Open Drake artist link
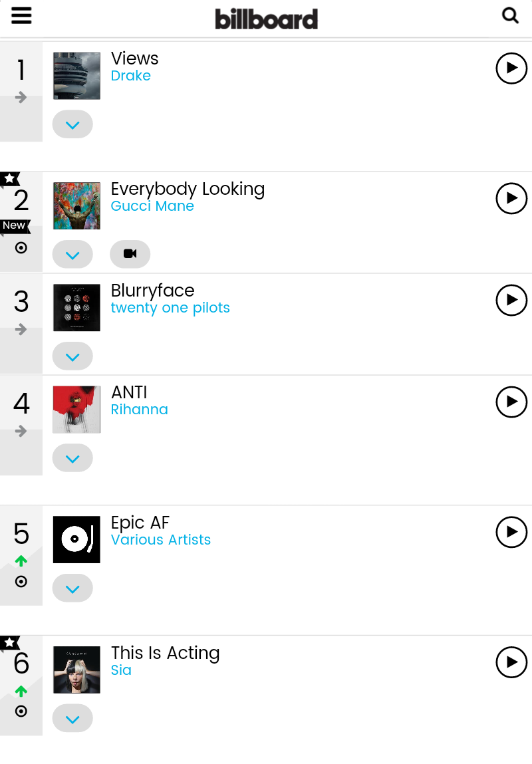This screenshot has height=764, width=532. (131, 76)
